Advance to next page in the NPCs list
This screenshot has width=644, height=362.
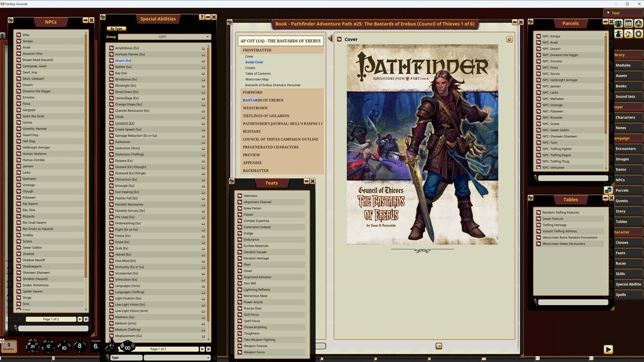point(79,319)
